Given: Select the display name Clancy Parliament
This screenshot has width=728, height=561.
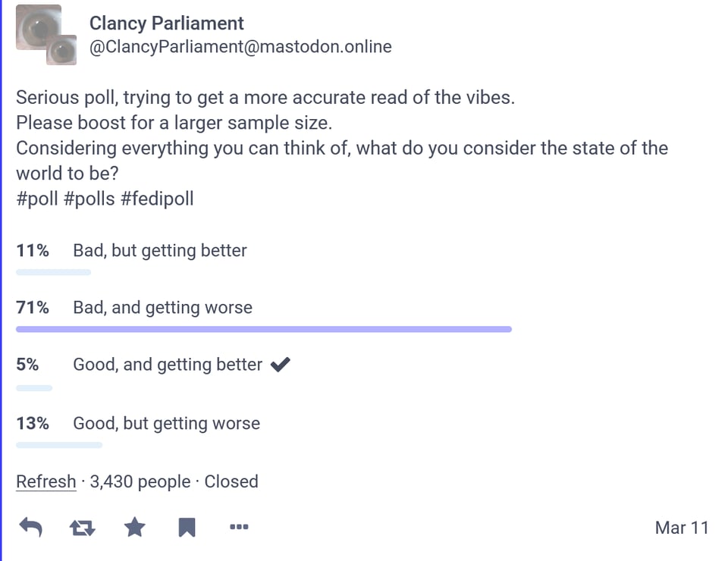Looking at the screenshot, I should point(167,23).
